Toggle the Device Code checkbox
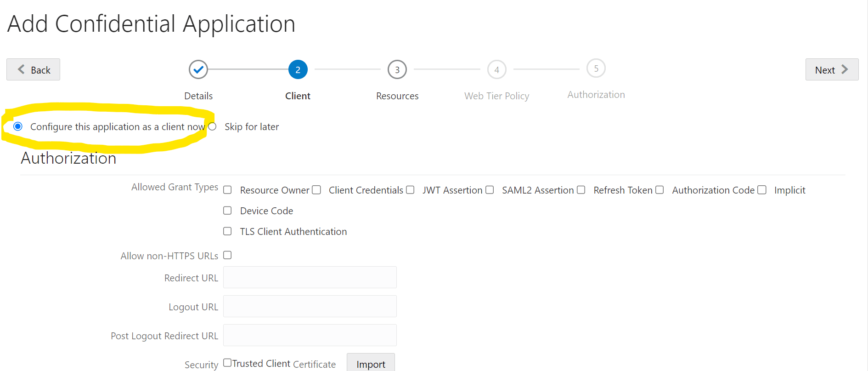This screenshot has height=371, width=868. point(227,211)
